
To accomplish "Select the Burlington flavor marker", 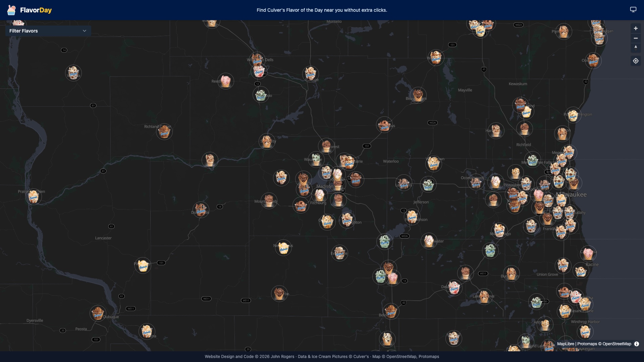I will tap(512, 274).
